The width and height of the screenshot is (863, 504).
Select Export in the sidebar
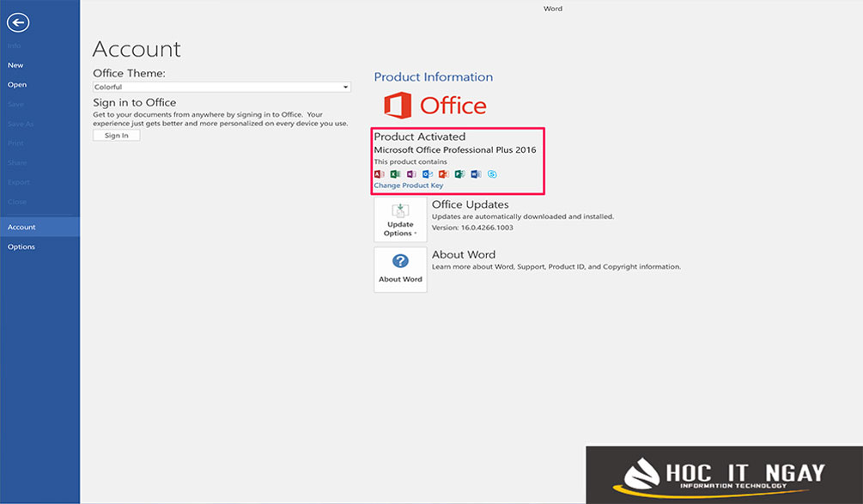coord(19,182)
